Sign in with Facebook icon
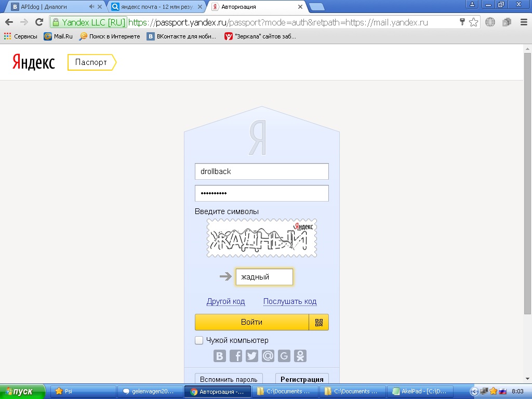 coord(236,356)
